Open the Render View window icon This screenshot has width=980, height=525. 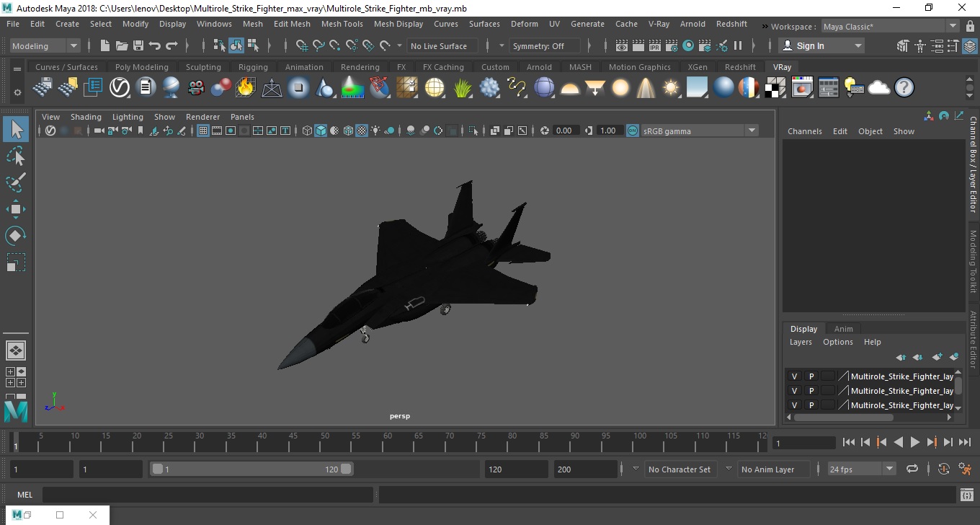click(x=621, y=45)
